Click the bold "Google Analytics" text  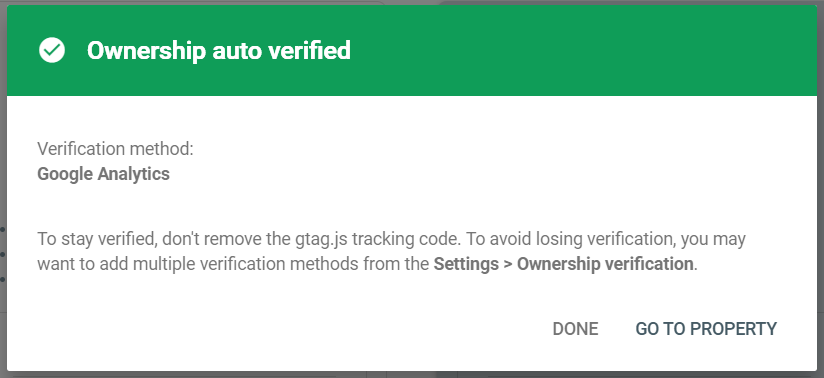(x=104, y=174)
